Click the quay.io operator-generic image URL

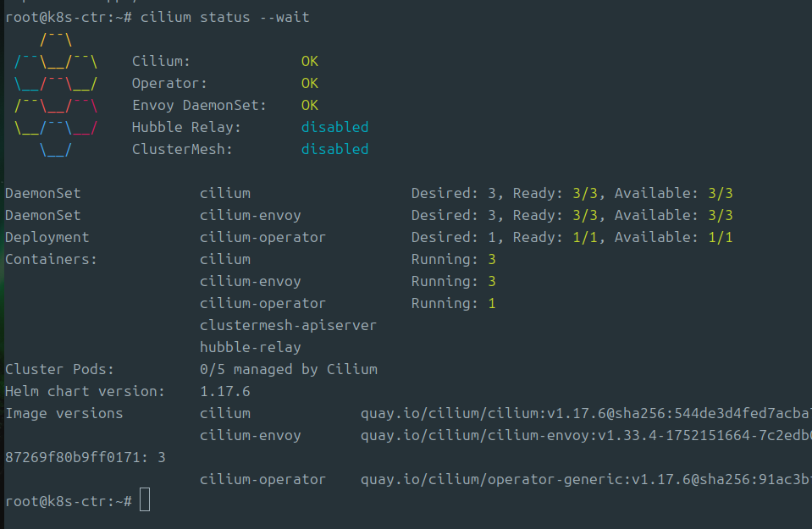click(x=586, y=479)
